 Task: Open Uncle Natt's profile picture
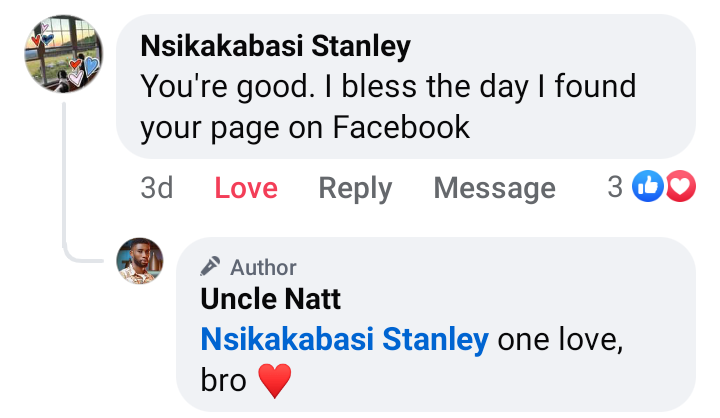tap(140, 261)
